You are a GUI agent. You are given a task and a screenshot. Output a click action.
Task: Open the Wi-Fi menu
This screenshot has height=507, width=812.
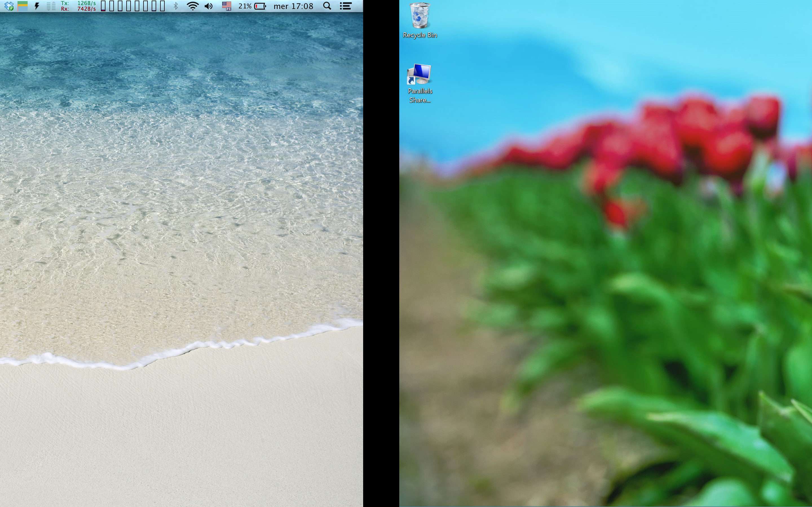tap(192, 6)
